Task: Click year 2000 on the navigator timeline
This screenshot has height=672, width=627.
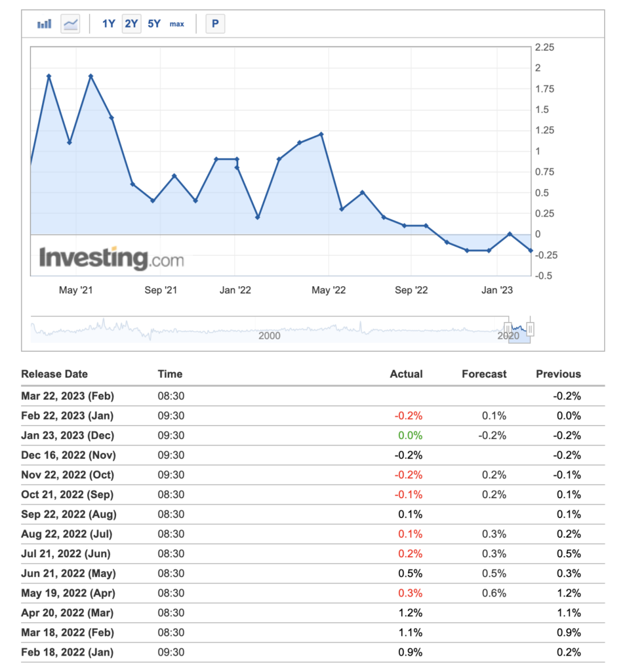Action: (x=269, y=336)
